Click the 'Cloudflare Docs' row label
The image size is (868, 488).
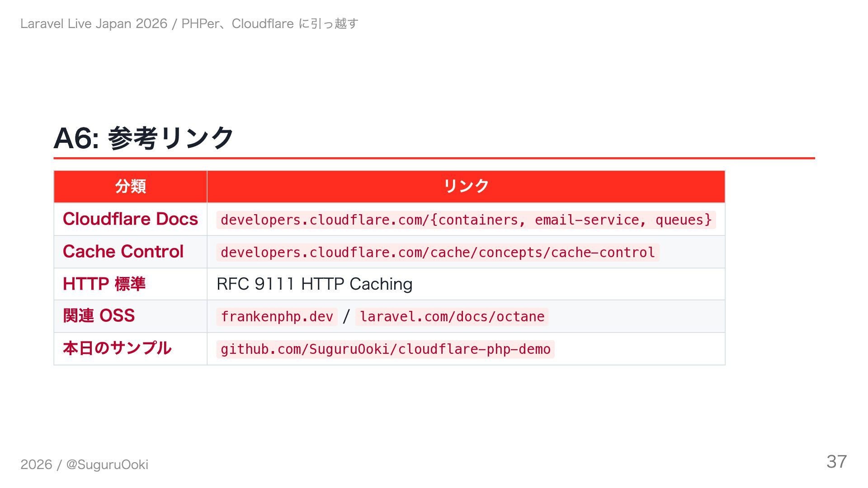130,219
